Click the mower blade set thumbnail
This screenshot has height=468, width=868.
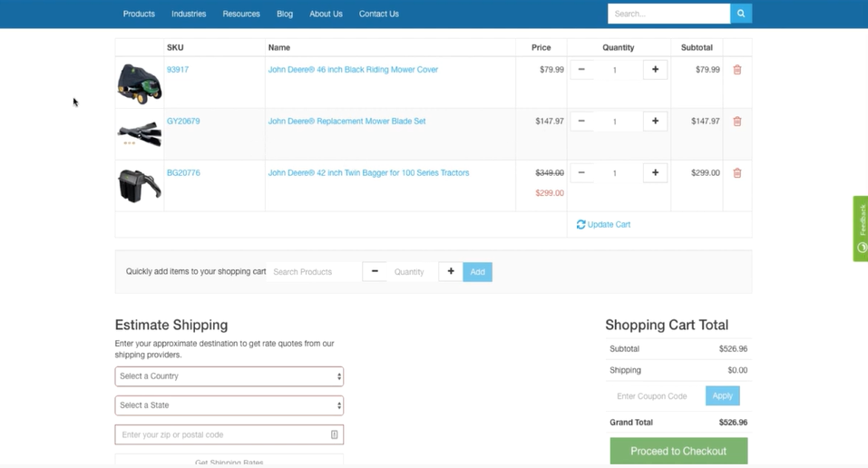[140, 134]
